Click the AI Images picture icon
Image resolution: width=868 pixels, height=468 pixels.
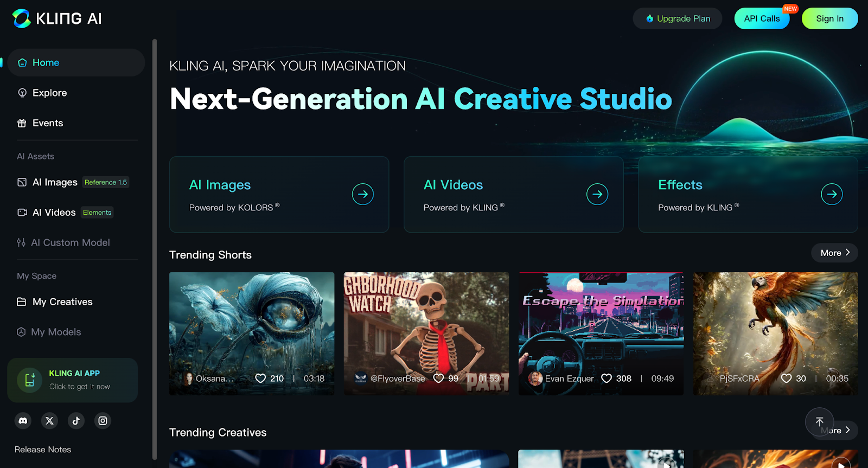click(x=22, y=182)
